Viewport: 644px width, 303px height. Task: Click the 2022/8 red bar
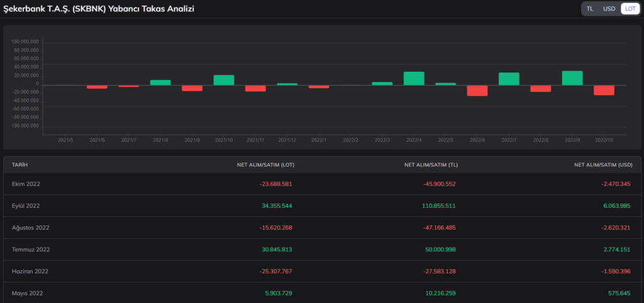[540, 88]
